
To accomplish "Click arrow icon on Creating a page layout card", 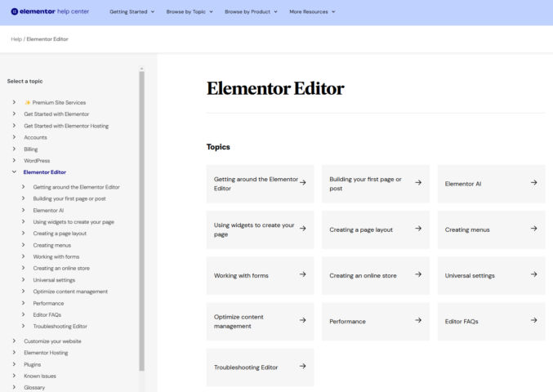I will [418, 229].
